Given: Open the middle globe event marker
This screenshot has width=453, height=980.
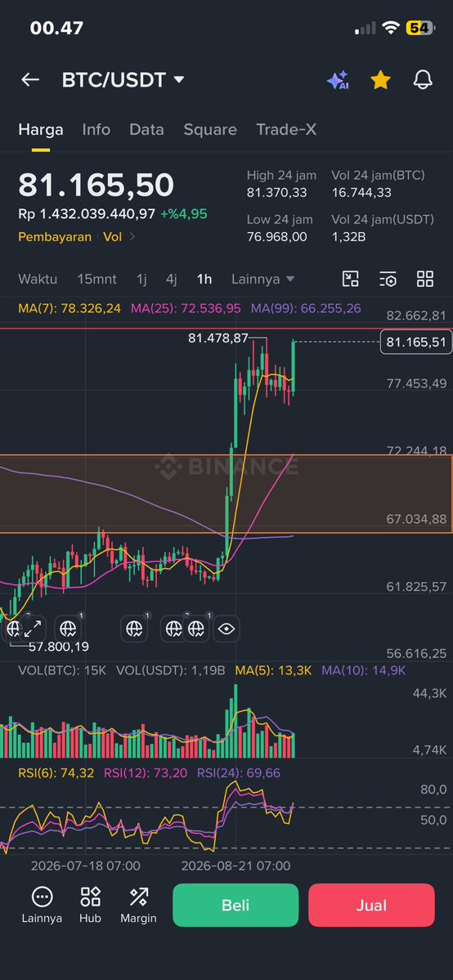Looking at the screenshot, I should tap(134, 628).
